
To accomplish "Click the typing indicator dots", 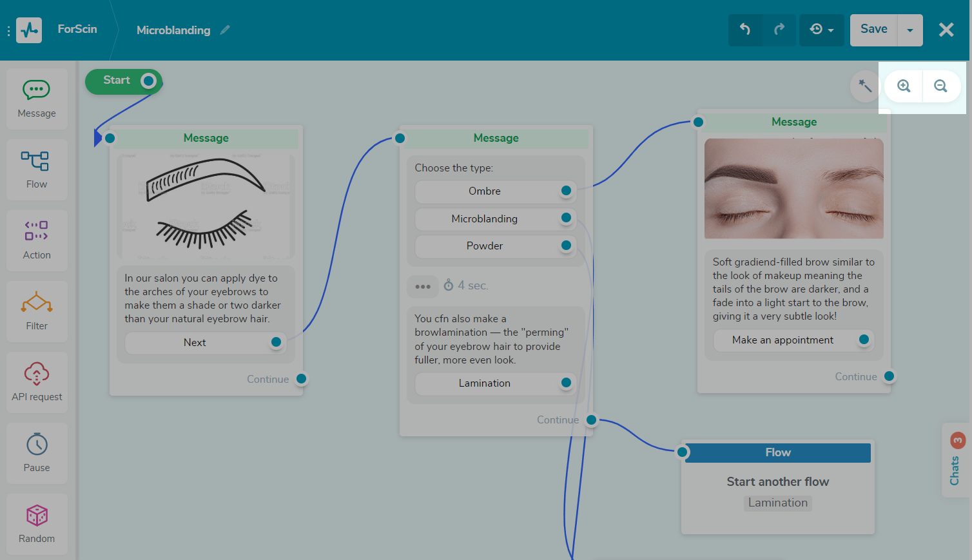I will pyautogui.click(x=423, y=286).
